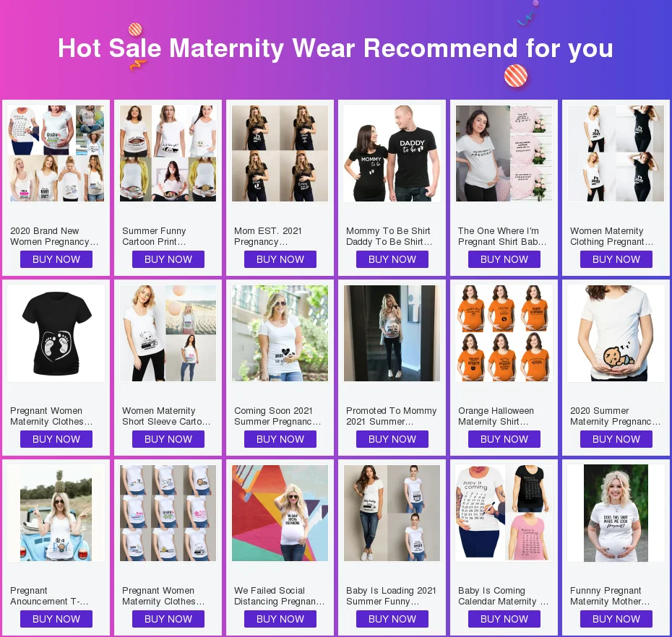Viewport: 672px width, 637px height.
Task: Click the black baby footprints T-shirt thumbnail
Action: pos(56,333)
